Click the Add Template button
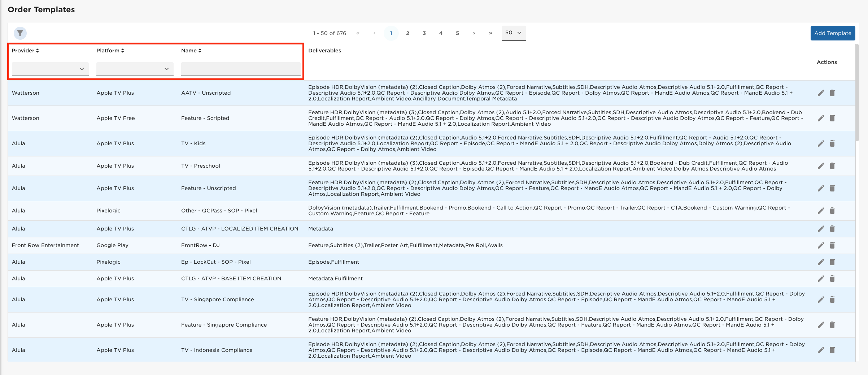This screenshot has height=375, width=868. coord(833,33)
